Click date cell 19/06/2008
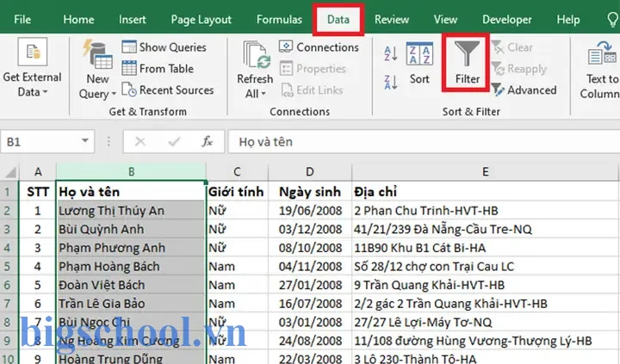Screen dimensions: 620x364 (x=310, y=211)
